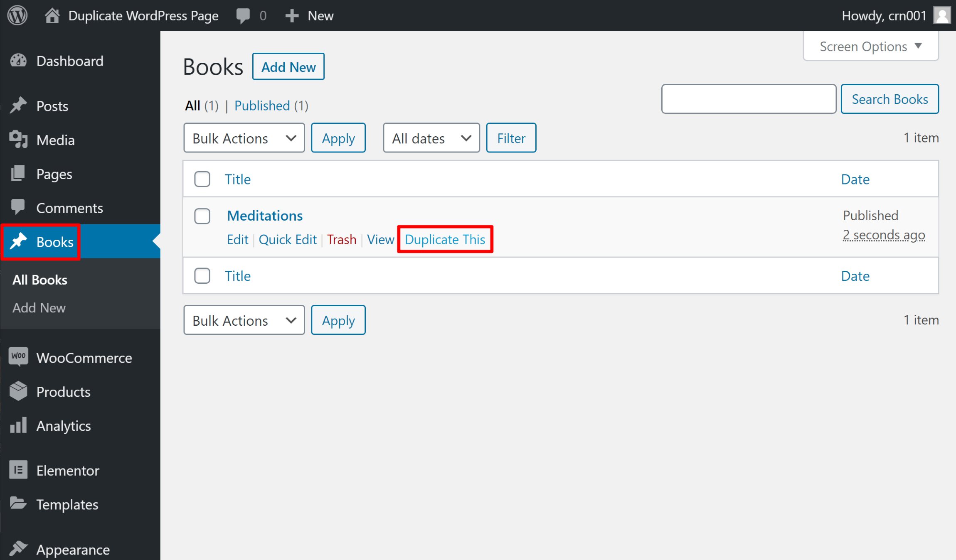Expand the All dates filter dropdown
956x560 pixels.
coord(429,138)
